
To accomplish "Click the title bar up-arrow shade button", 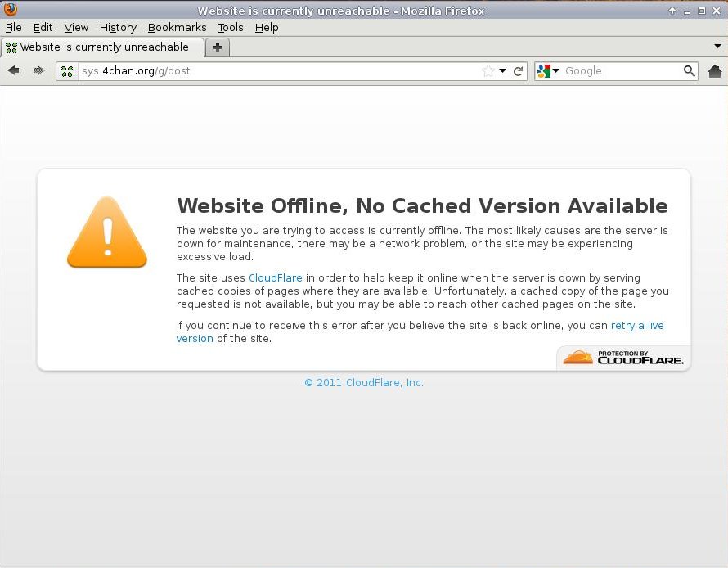I will click(x=672, y=11).
